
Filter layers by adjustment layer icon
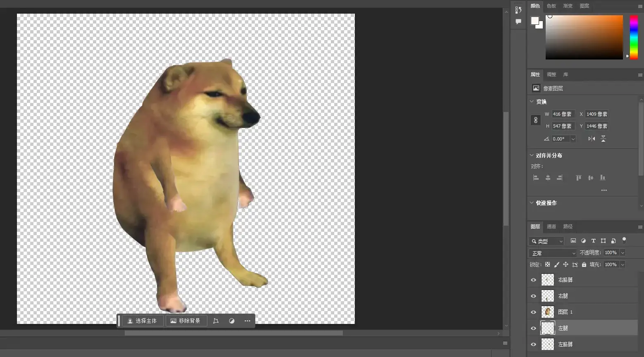(583, 241)
